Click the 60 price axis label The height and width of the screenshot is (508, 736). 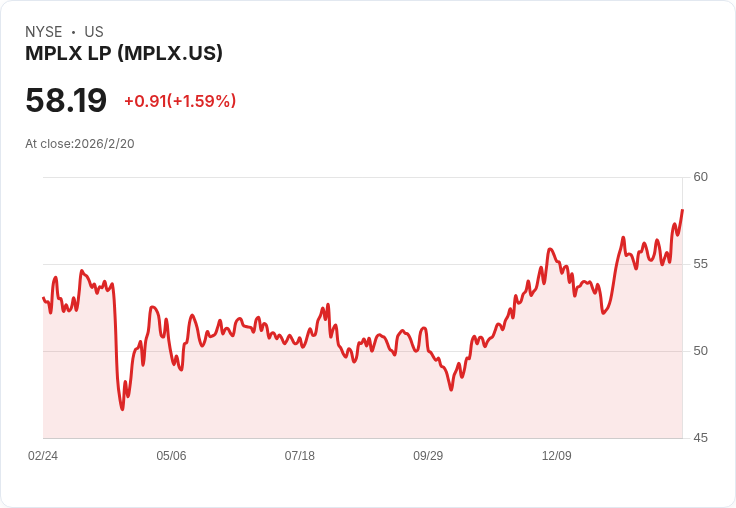[x=700, y=177]
